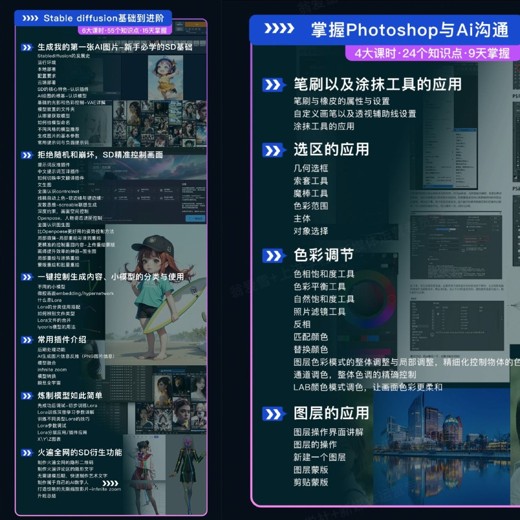Click the chevron icon beside 图层的应用
The width and height of the screenshot is (520, 520).
[x=274, y=414]
